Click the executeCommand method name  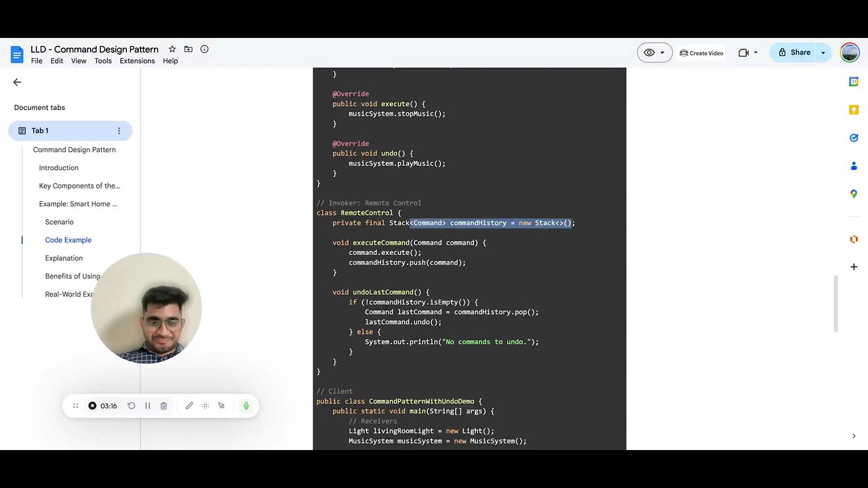pos(380,243)
